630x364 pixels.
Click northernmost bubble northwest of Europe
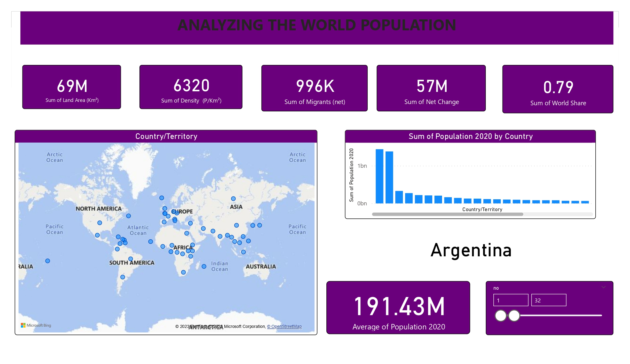point(162,198)
